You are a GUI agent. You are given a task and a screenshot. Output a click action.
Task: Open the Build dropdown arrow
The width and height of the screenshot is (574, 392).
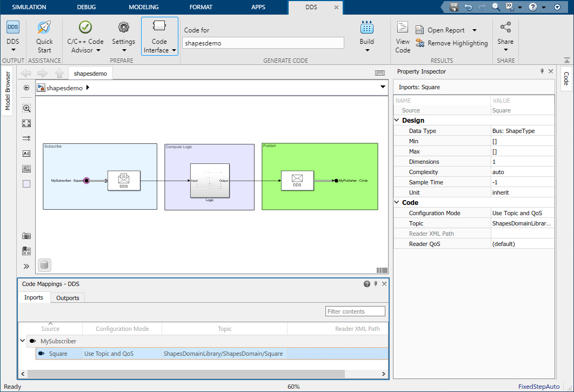[367, 50]
